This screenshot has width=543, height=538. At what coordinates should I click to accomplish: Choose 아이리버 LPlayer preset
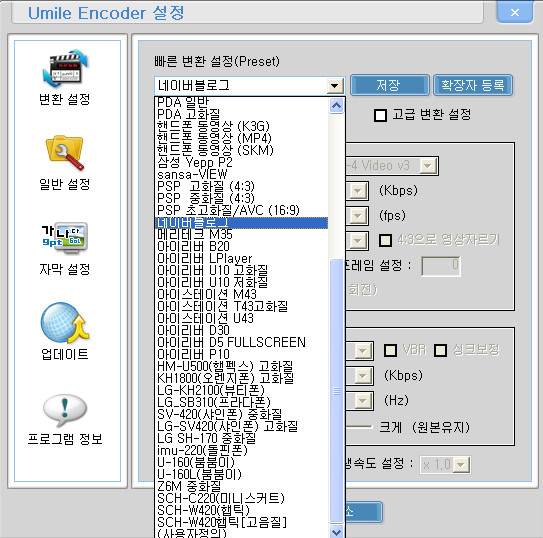pos(242,258)
